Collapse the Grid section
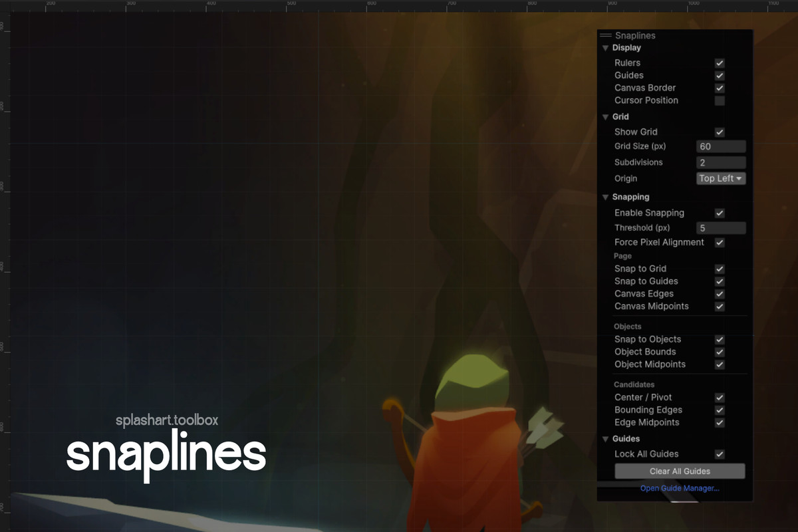The image size is (798, 532). pos(605,117)
